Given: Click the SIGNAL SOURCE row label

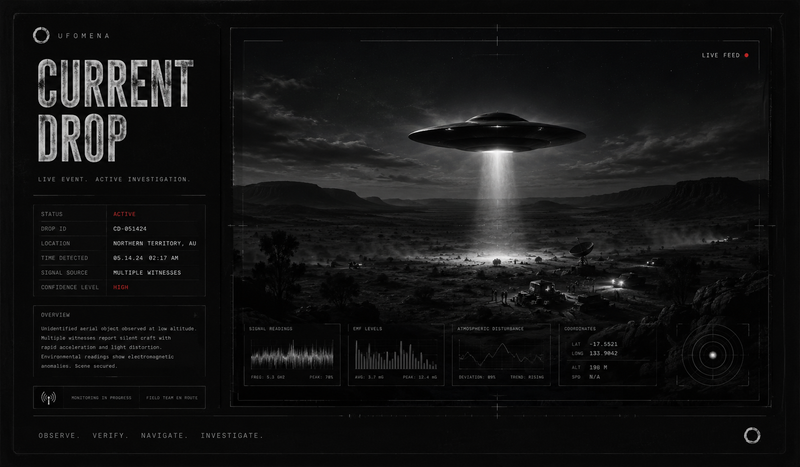Looking at the screenshot, I should pyautogui.click(x=64, y=273).
